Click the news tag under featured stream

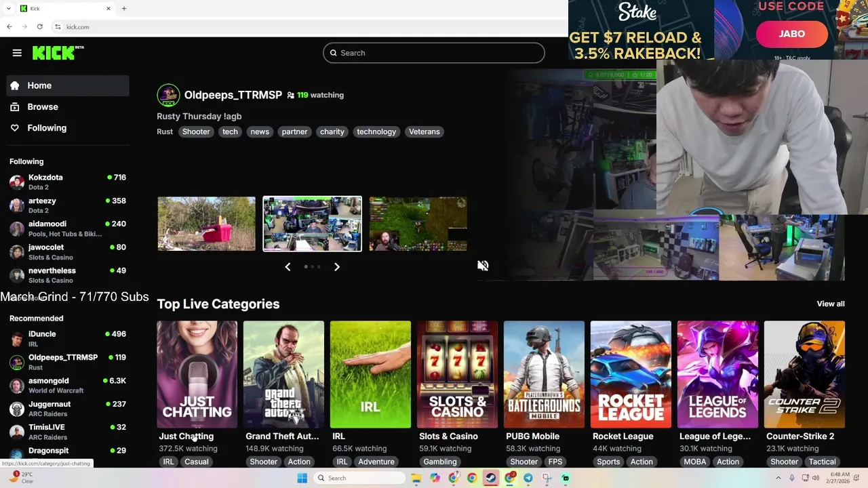coord(260,131)
